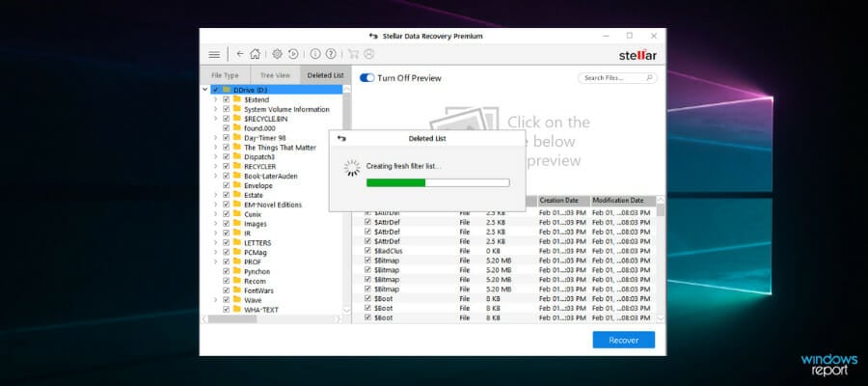Collapse the DDrive (D:) tree node

click(x=205, y=90)
